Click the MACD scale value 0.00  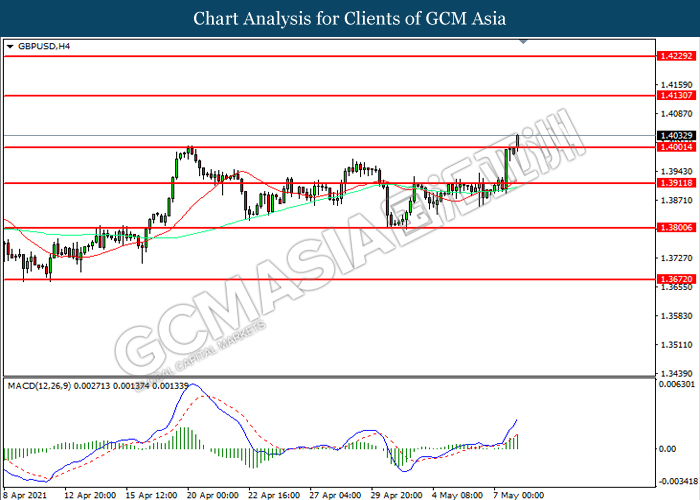(x=667, y=449)
